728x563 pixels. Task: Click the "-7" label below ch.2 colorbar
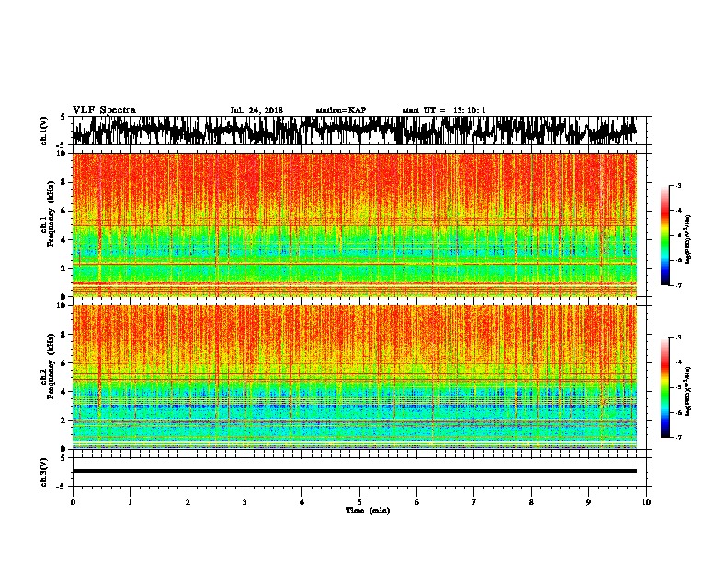(677, 437)
